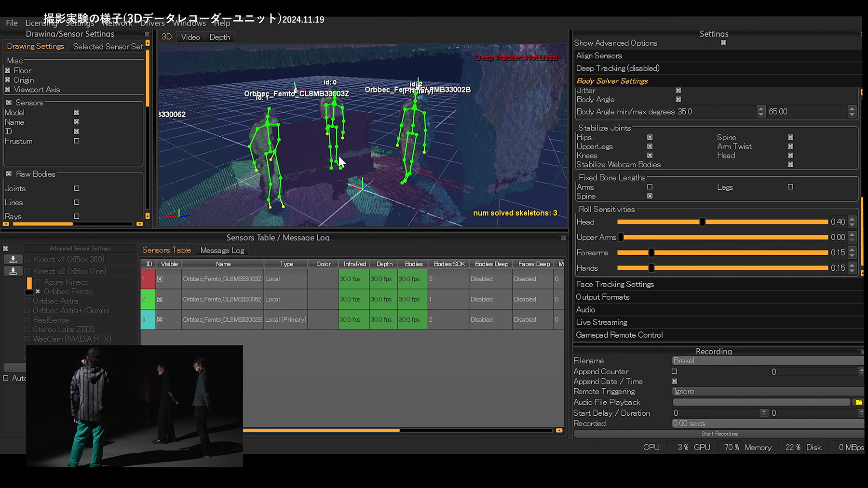Click the download icon beside Kinect v1

pyautogui.click(x=13, y=260)
